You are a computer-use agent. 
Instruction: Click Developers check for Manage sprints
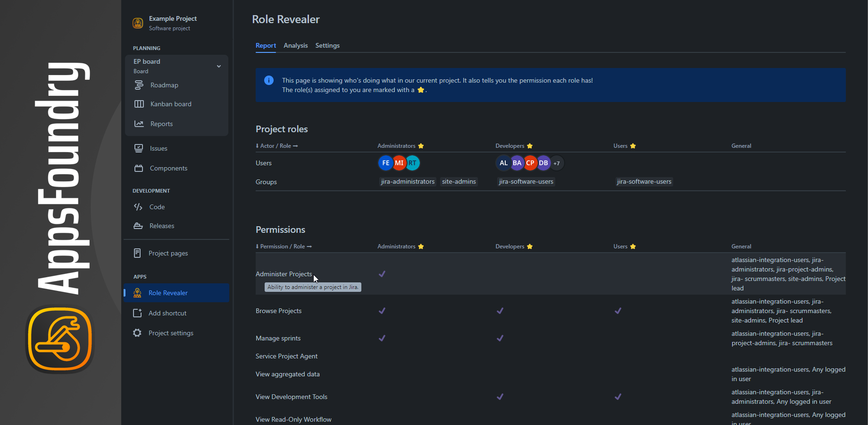point(500,338)
